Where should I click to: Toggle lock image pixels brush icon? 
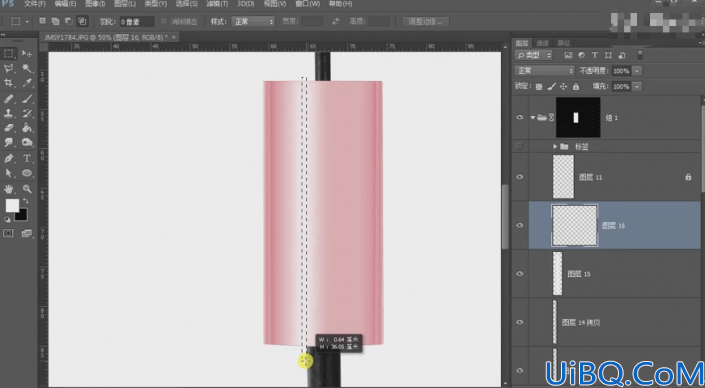551,86
